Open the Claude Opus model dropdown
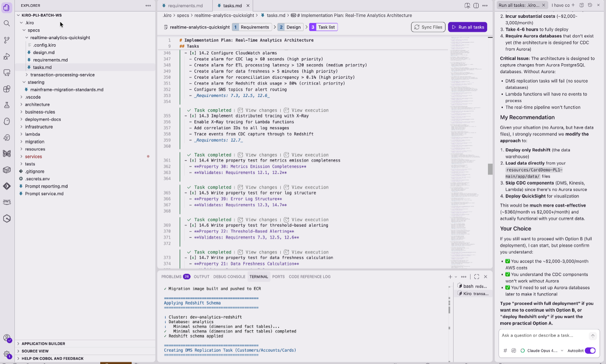This screenshot has height=364, width=606. tap(545, 350)
